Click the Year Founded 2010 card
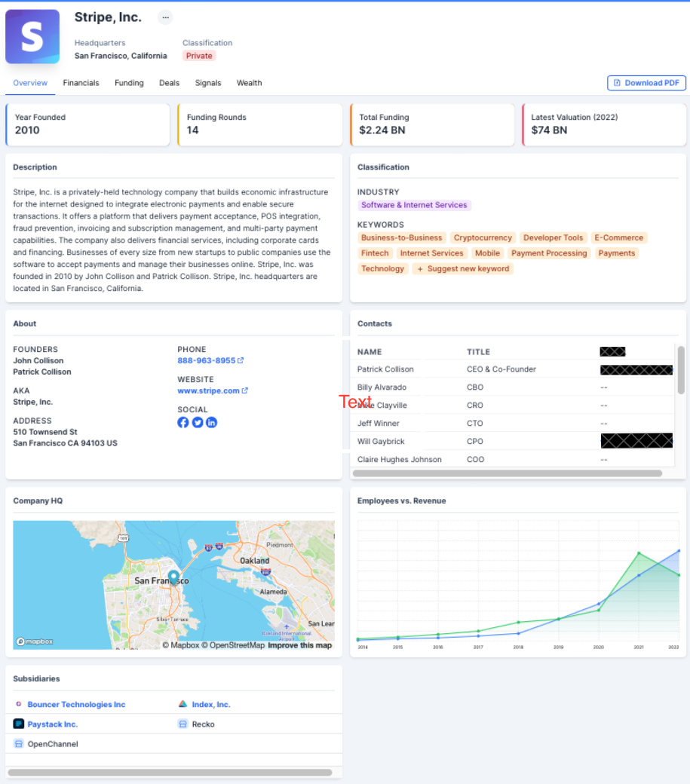Image resolution: width=690 pixels, height=784 pixels. (87, 125)
